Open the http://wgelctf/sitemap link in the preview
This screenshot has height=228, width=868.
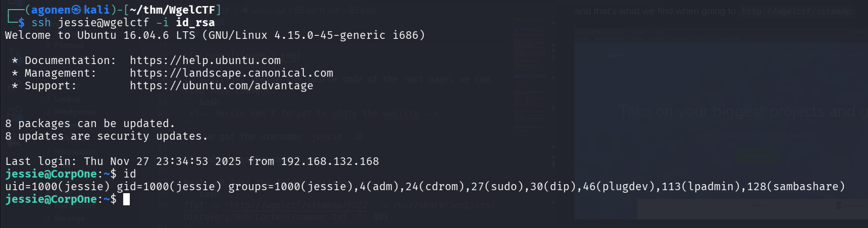[797, 11]
